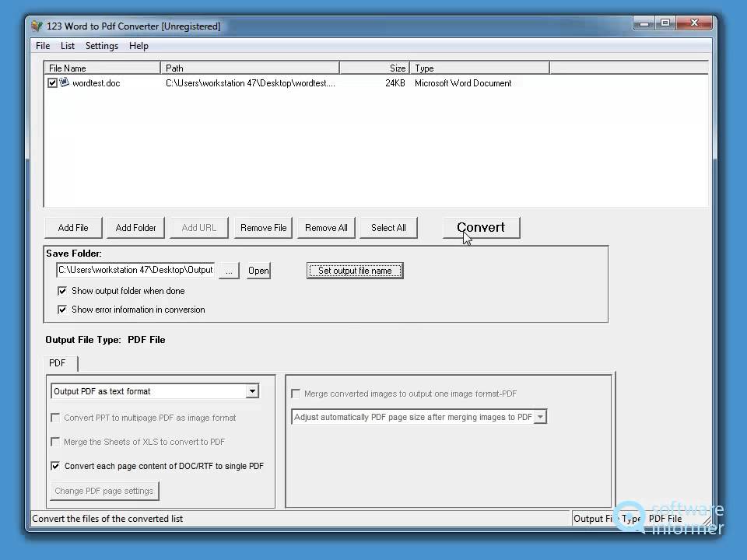Open the Help menu
Image resolution: width=747 pixels, height=560 pixels.
[x=139, y=46]
